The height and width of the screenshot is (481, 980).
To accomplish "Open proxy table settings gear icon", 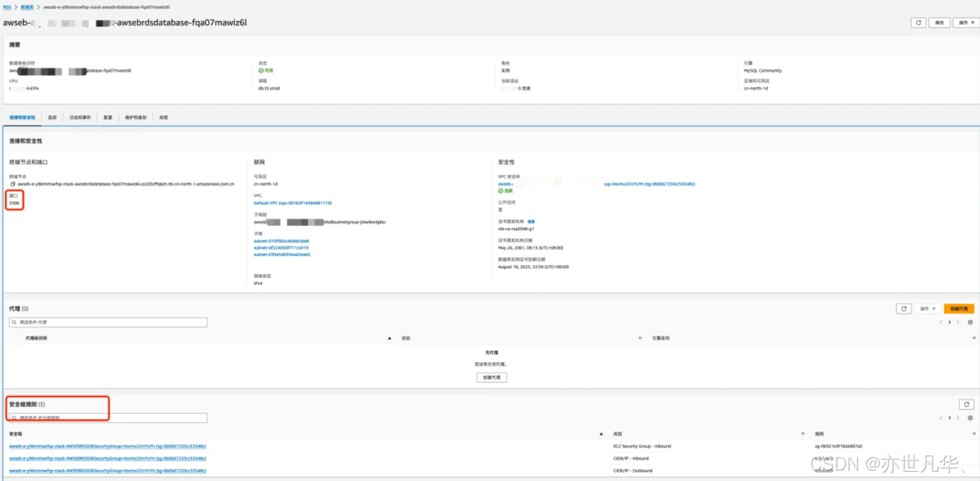I will tap(970, 322).
